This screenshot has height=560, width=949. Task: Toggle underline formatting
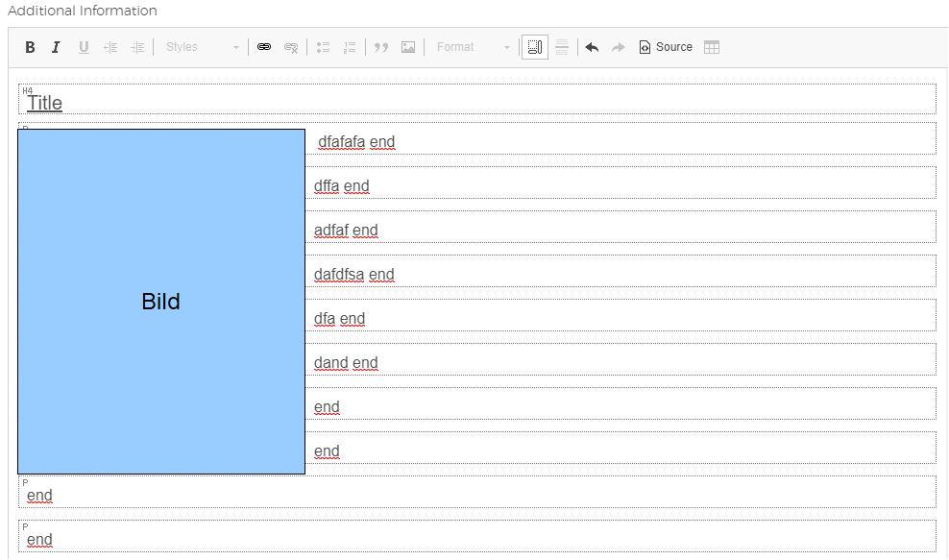(x=84, y=47)
